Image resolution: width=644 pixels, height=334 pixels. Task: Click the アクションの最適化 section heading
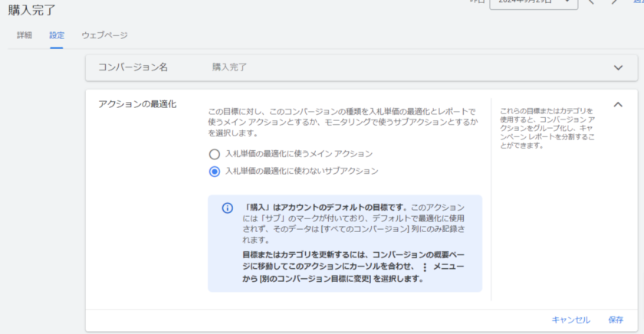(137, 104)
